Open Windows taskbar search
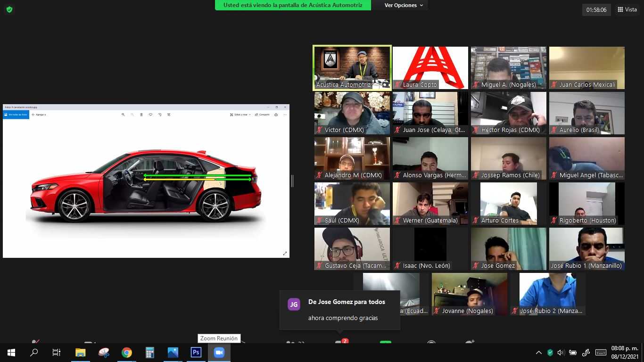 pyautogui.click(x=34, y=353)
